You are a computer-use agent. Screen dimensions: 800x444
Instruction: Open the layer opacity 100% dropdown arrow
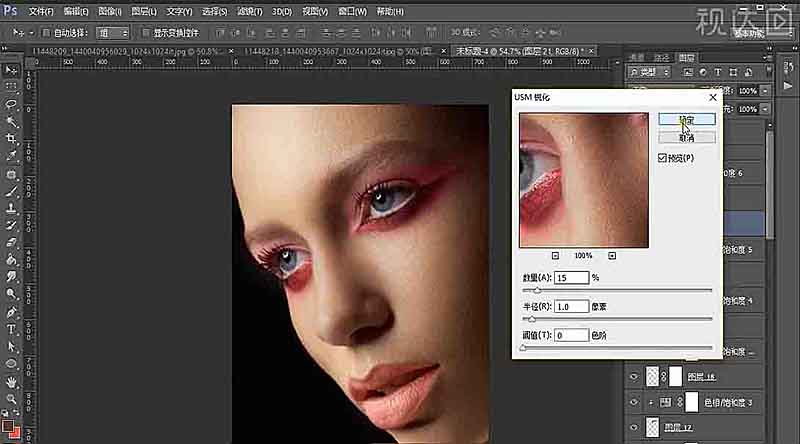click(x=765, y=91)
